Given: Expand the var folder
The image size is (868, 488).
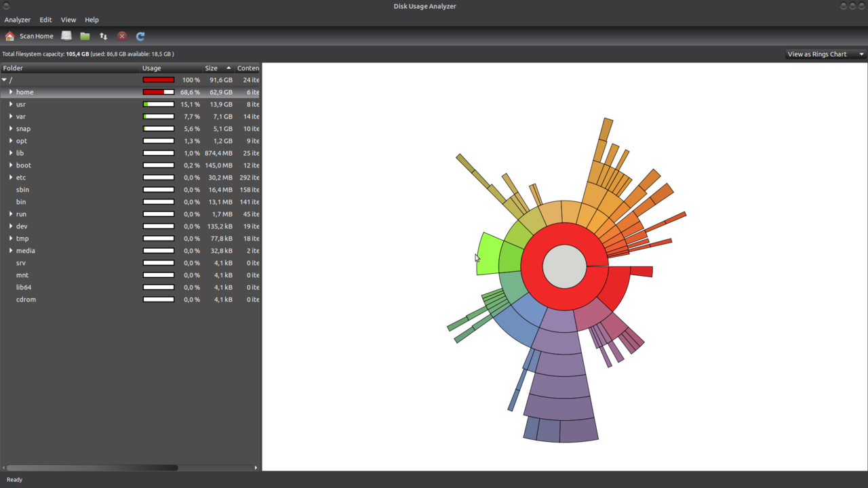Looking at the screenshot, I should click(11, 117).
